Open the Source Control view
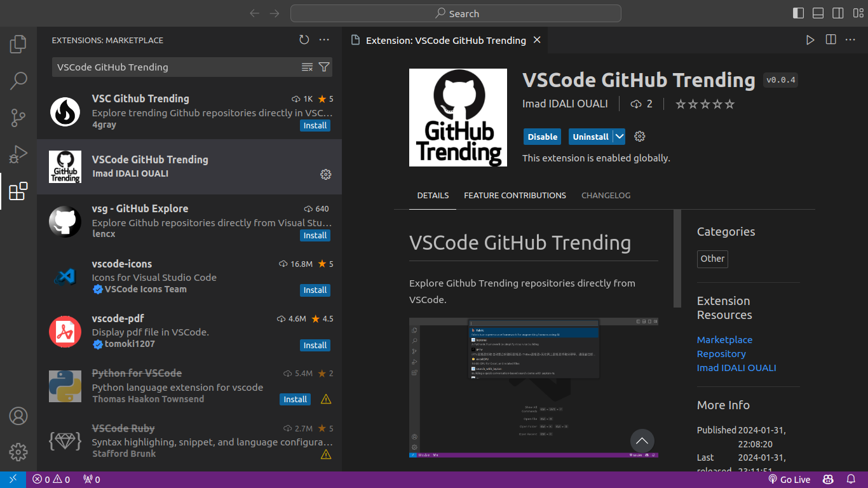The image size is (868, 488). pyautogui.click(x=18, y=118)
